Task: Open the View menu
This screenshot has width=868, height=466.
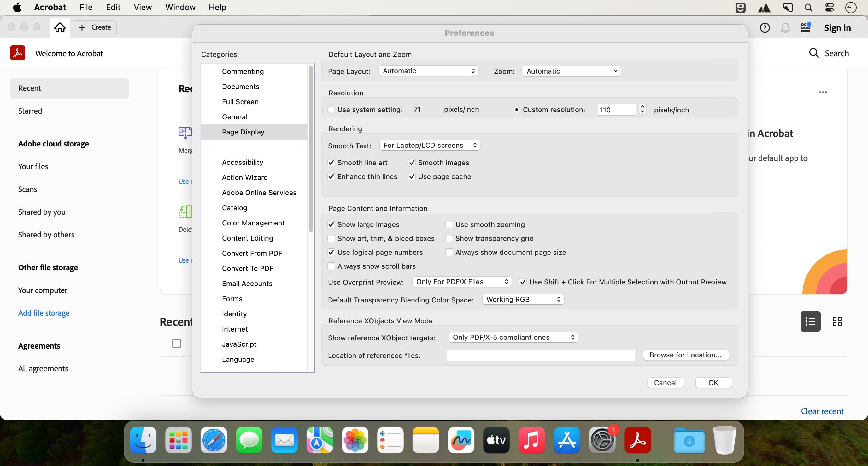Action: click(143, 7)
